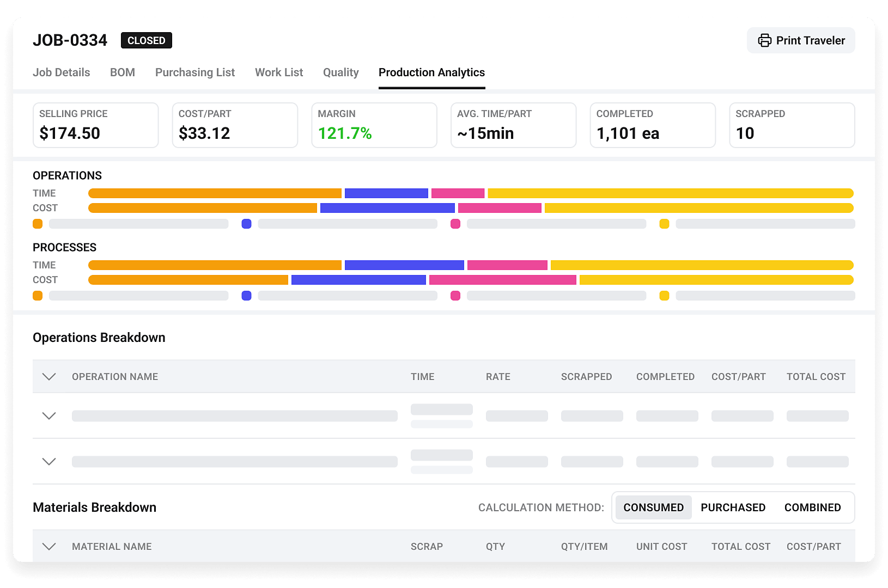The width and height of the screenshot is (888, 588).
Task: Click the orange segment of Processes COST bar
Action: click(188, 280)
